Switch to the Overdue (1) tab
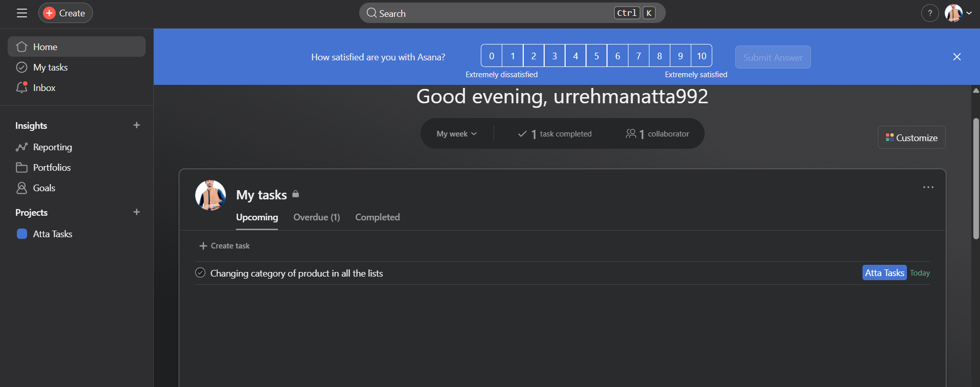980x387 pixels. pos(317,217)
